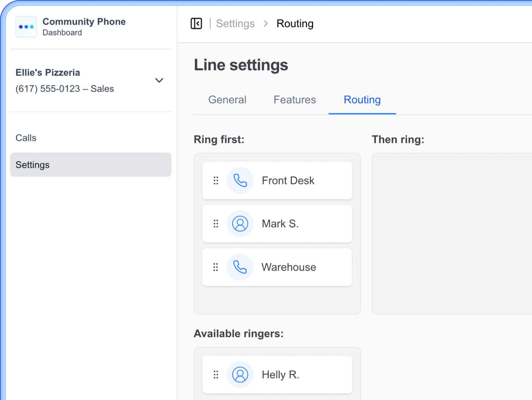532x400 pixels.
Task: Click the Mark S. user avatar icon
Action: tap(240, 224)
